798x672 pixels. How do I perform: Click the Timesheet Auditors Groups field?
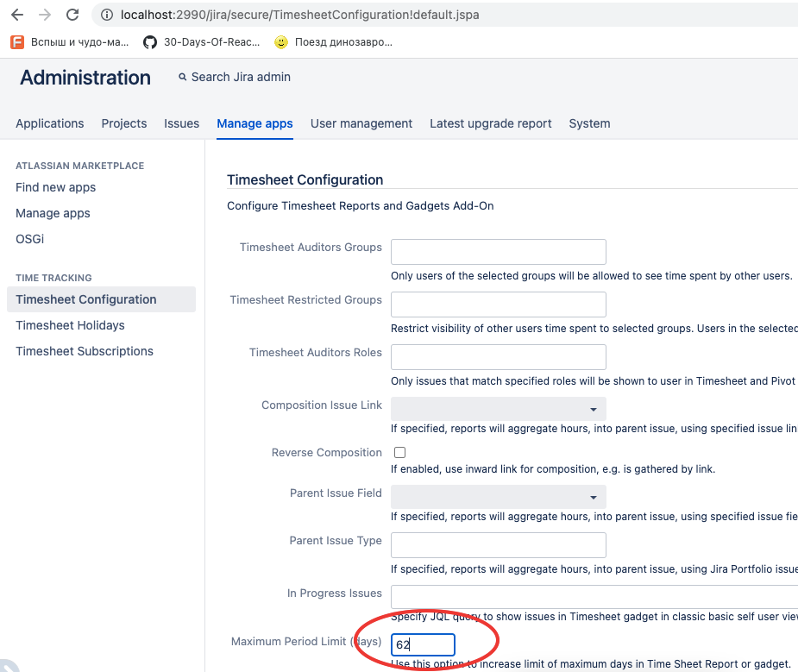point(499,252)
